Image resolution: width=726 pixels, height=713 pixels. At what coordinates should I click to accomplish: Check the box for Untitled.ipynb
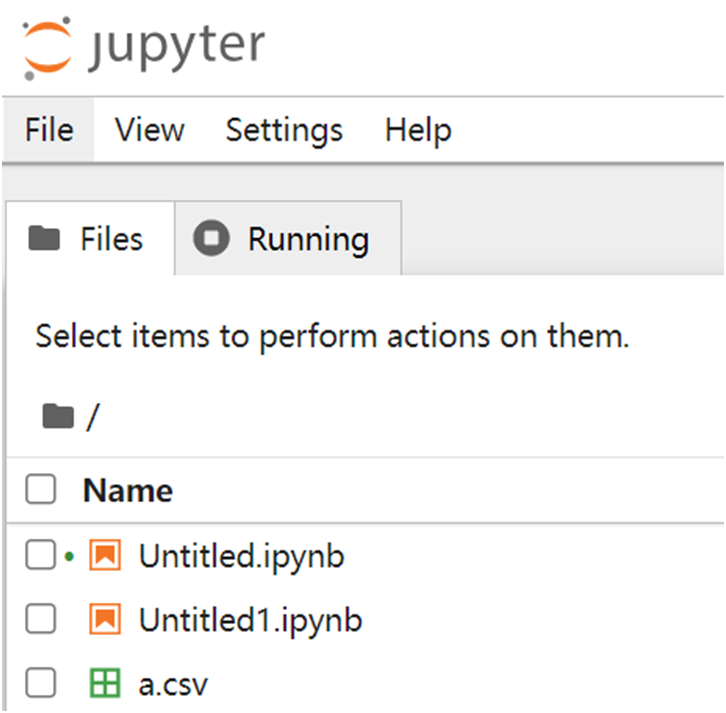[x=41, y=554]
